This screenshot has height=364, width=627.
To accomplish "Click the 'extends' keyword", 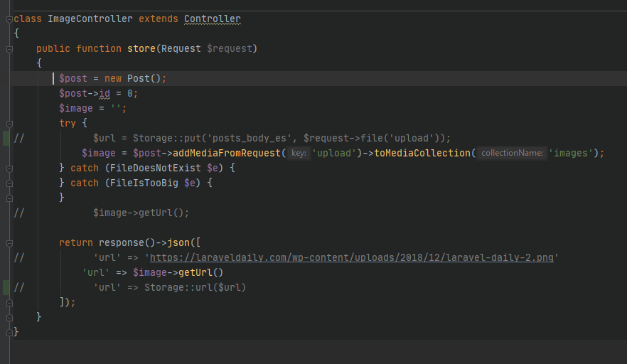I will 159,18.
